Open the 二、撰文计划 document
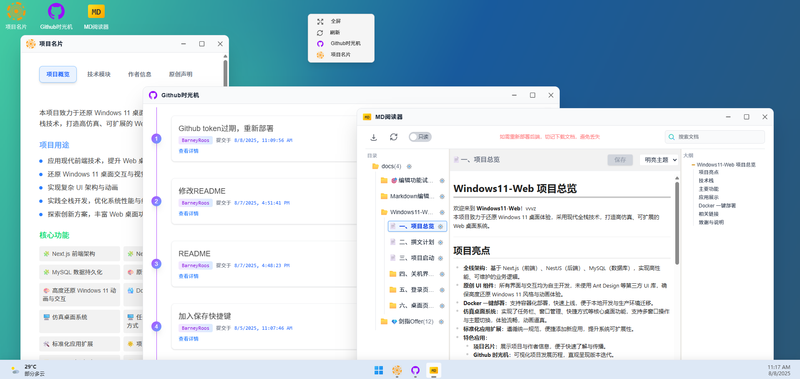The width and height of the screenshot is (800, 379). click(x=416, y=242)
